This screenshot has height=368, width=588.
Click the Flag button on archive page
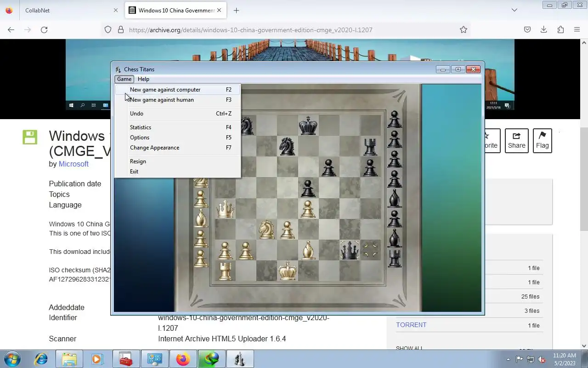(542, 141)
